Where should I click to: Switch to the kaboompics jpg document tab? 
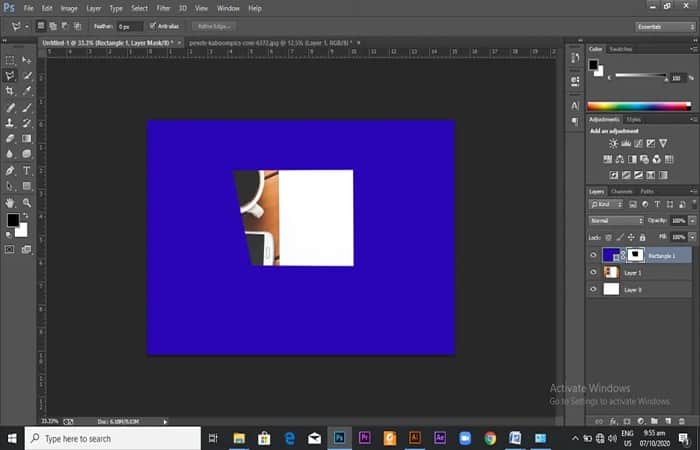click(271, 43)
